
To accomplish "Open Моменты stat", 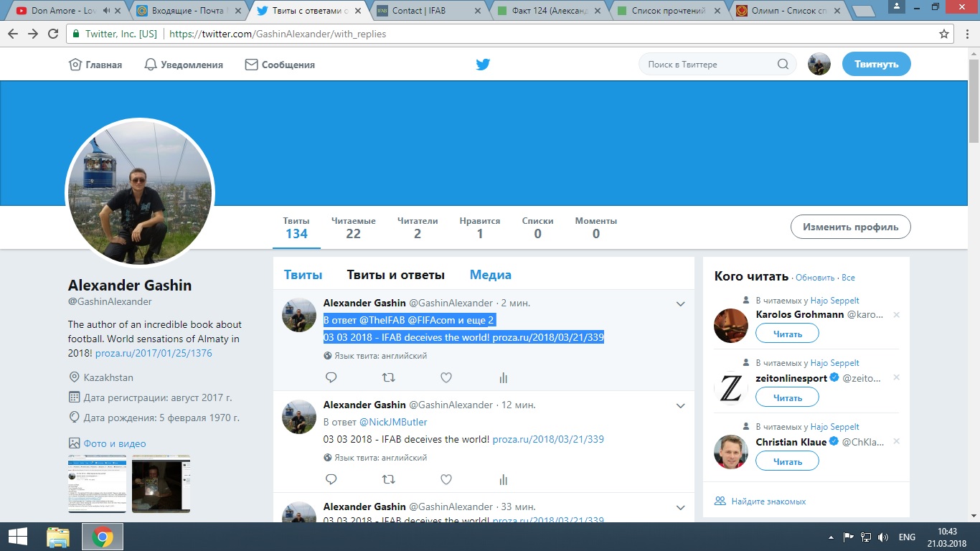I will (x=596, y=227).
